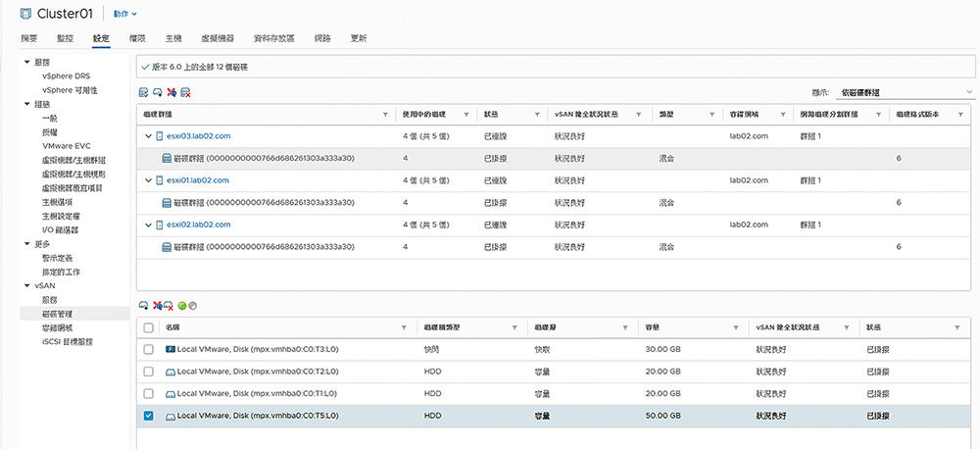Viewport: 980px width, 449px height.
Task: Open iSCSI 目標服務 in sidebar
Action: (67, 342)
